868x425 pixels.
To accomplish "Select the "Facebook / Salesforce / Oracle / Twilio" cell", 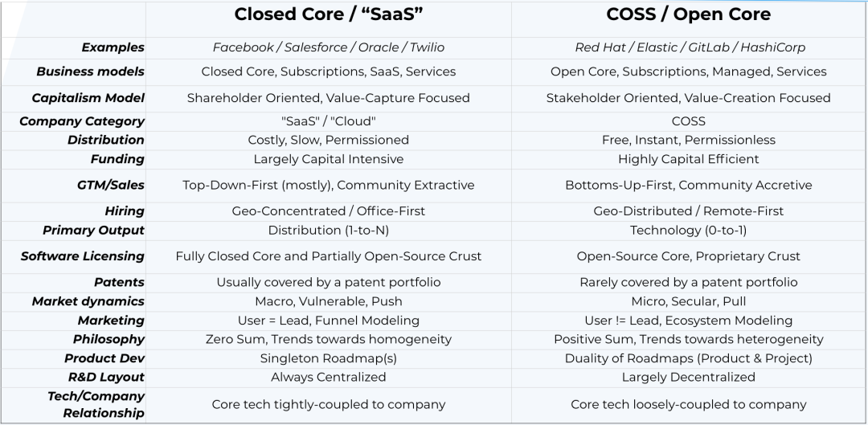I will pos(328,47).
